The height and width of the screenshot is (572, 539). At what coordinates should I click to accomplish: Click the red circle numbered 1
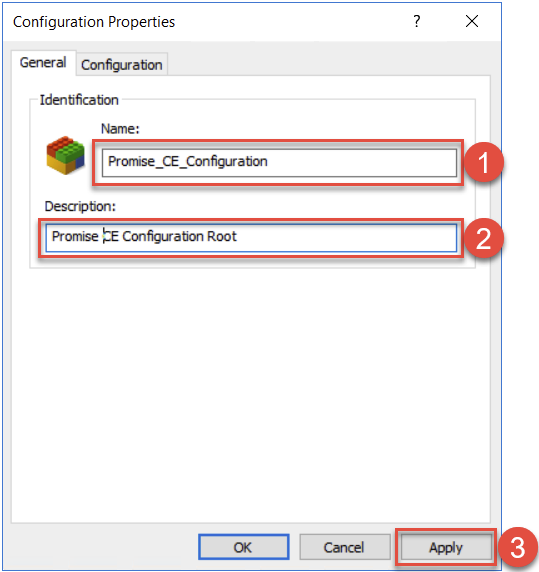[x=484, y=162]
